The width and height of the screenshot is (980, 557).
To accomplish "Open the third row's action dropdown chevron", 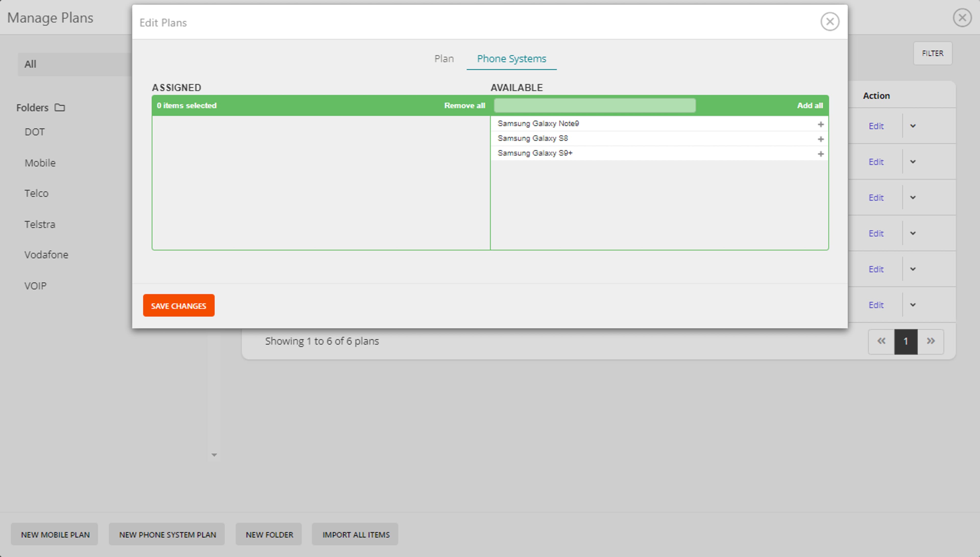I will pyautogui.click(x=913, y=197).
